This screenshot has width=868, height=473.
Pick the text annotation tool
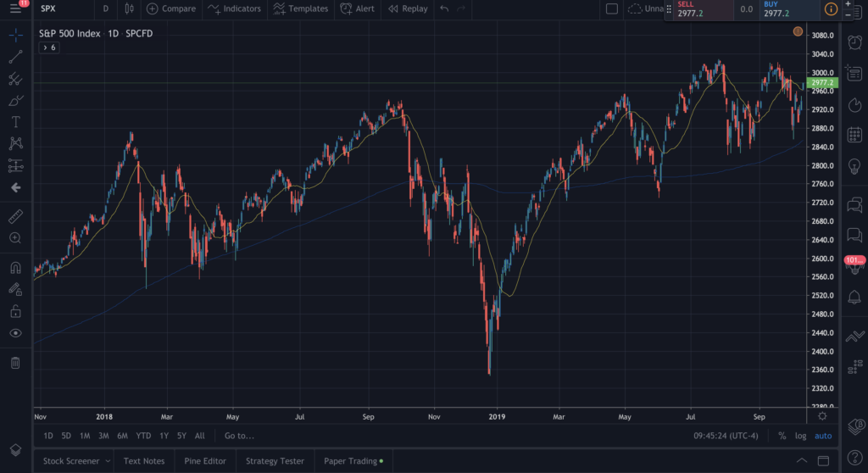(15, 122)
